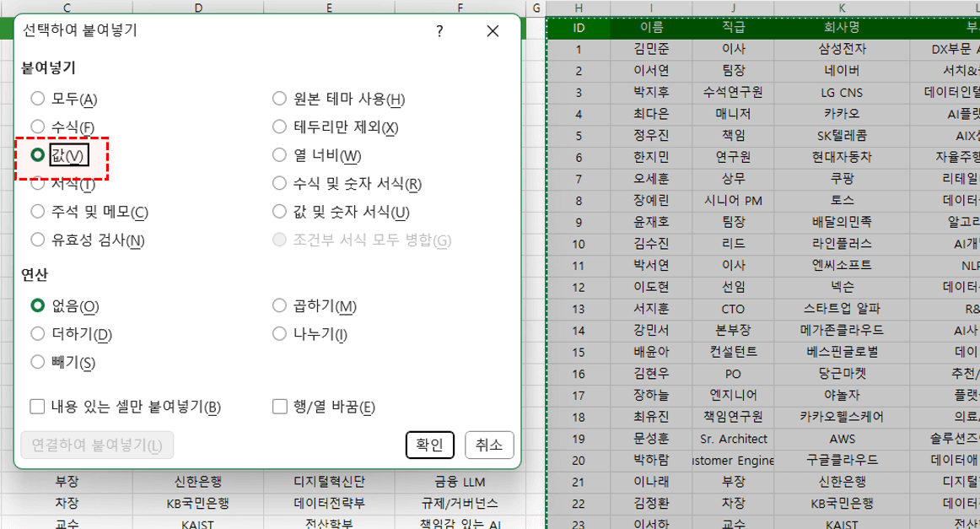Confirm paste with the 확인 button

[430, 445]
